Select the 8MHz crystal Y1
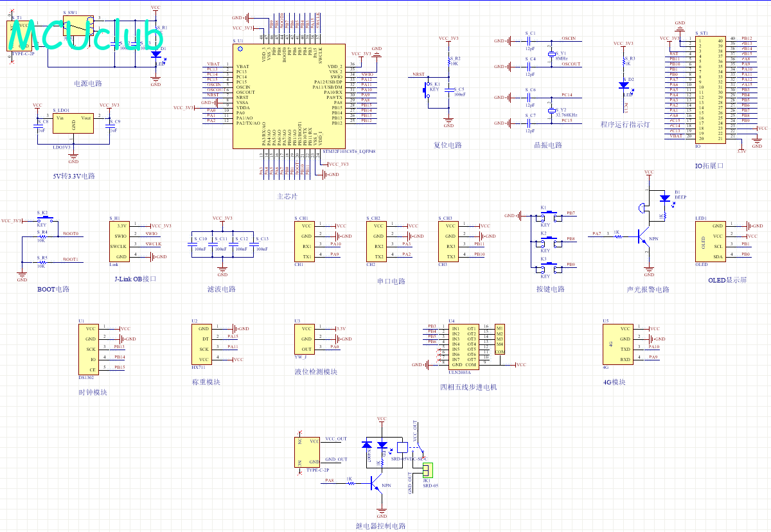Screen dimensions: 771x532 pyautogui.click(x=551, y=55)
